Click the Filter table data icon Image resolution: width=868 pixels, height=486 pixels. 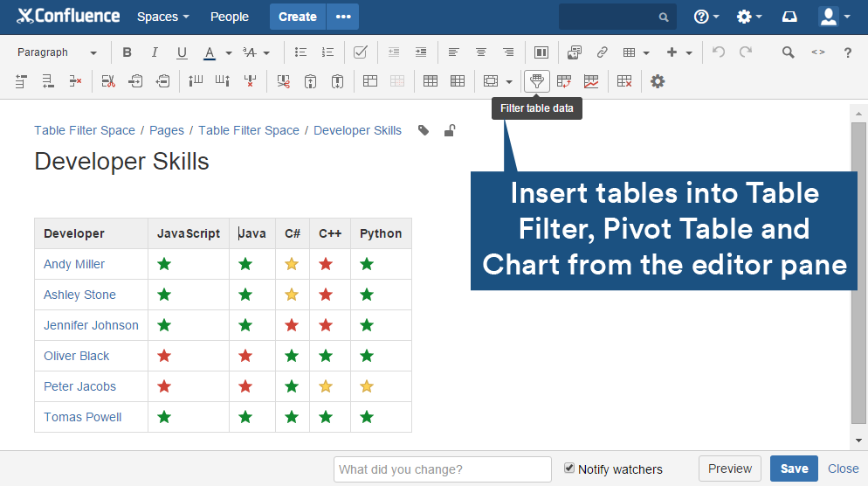537,81
